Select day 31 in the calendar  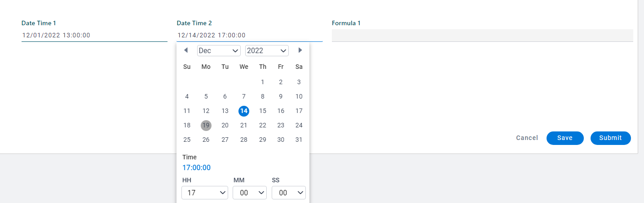coord(299,140)
